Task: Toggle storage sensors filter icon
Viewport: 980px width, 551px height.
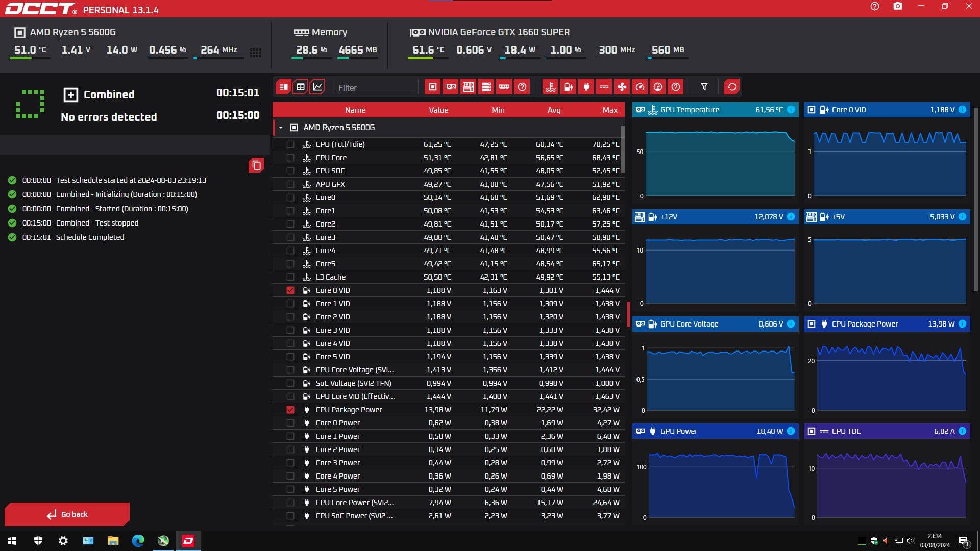Action: click(x=486, y=87)
